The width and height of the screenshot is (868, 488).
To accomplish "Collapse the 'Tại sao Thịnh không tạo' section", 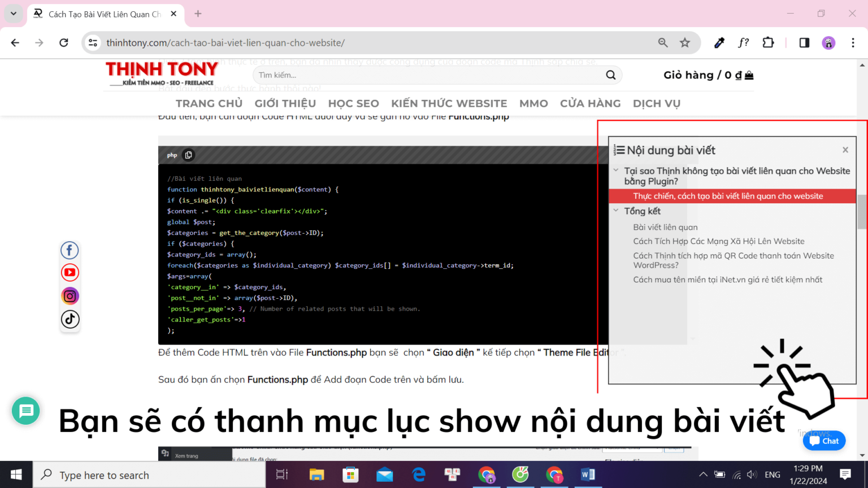I will (616, 170).
